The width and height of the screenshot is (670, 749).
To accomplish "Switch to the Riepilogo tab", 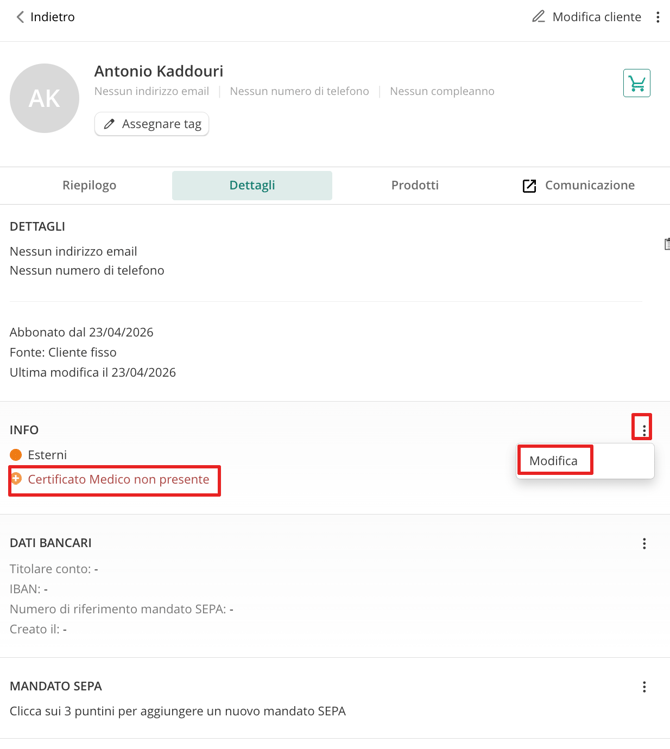I will click(x=89, y=185).
